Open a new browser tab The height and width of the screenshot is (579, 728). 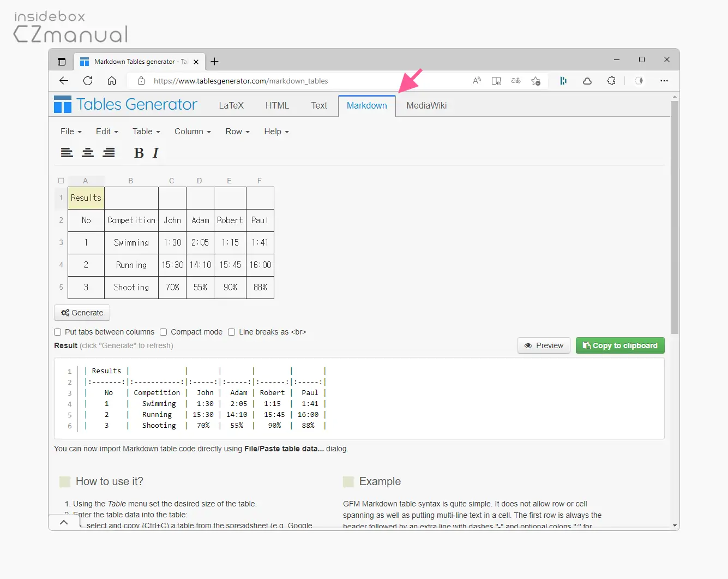[x=215, y=62]
